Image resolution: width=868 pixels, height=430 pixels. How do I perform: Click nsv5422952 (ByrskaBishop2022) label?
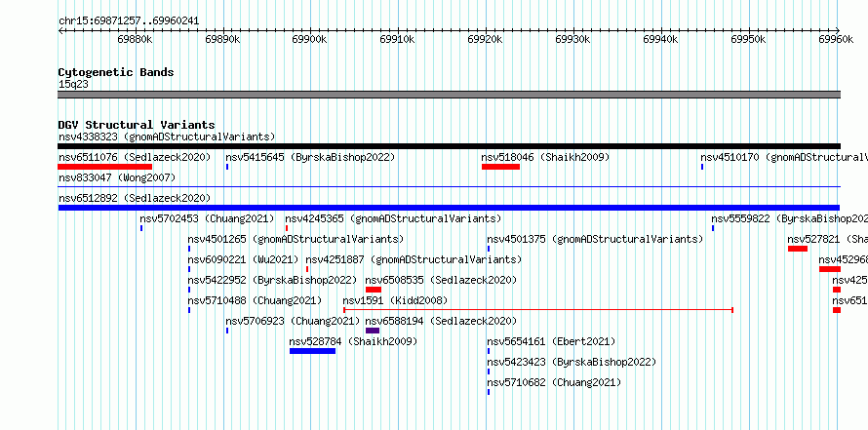coord(272,280)
